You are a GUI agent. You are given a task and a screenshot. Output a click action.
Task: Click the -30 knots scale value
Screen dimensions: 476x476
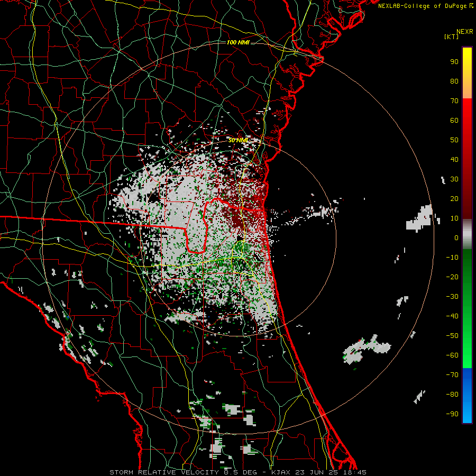[452, 297]
